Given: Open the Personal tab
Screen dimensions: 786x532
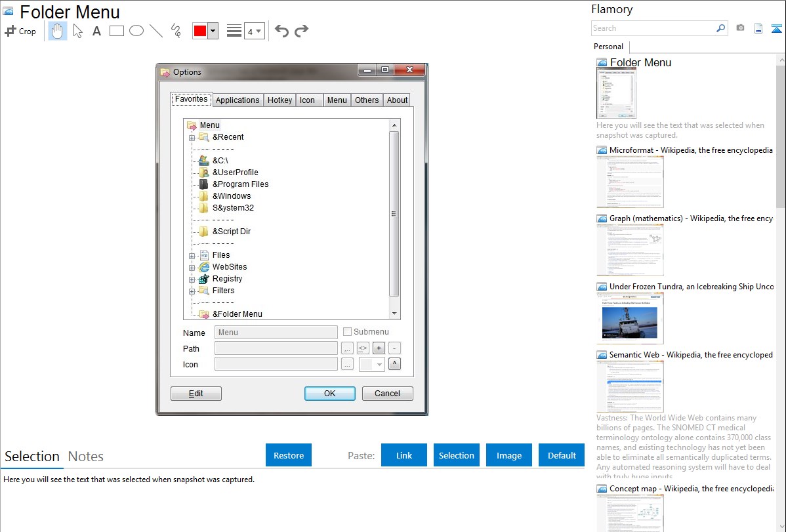Looking at the screenshot, I should click(x=609, y=47).
